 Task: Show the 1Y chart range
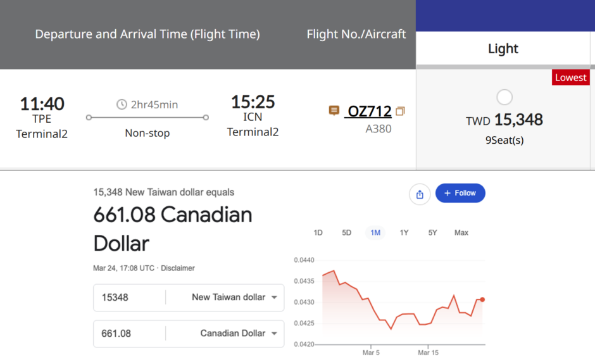coord(404,233)
